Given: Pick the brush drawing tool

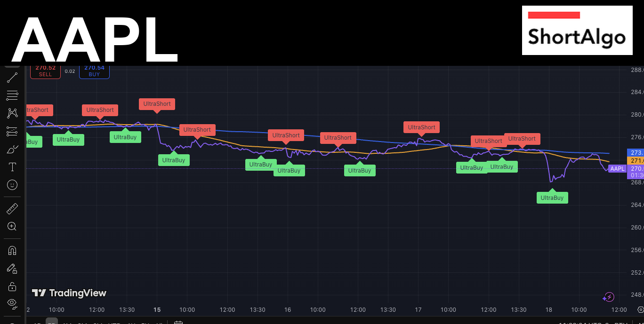Looking at the screenshot, I should click(12, 150).
